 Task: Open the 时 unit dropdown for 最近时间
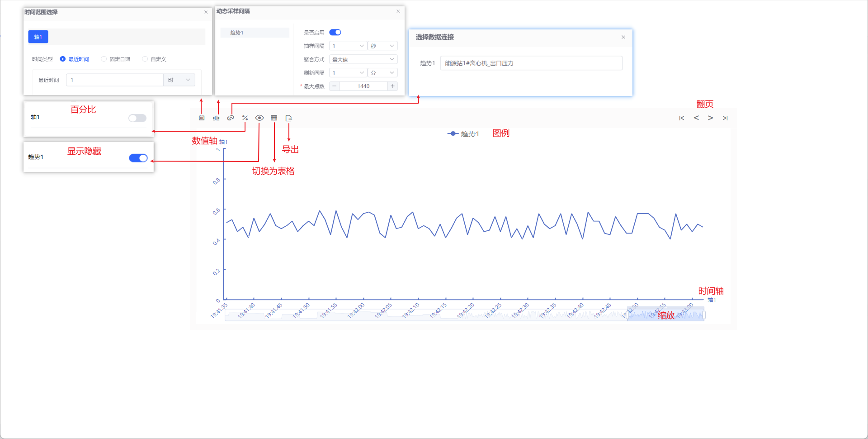tap(179, 80)
